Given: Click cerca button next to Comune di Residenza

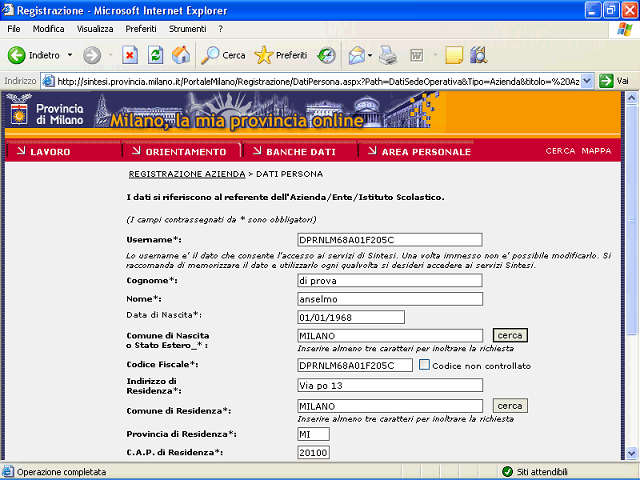Looking at the screenshot, I should click(510, 406).
